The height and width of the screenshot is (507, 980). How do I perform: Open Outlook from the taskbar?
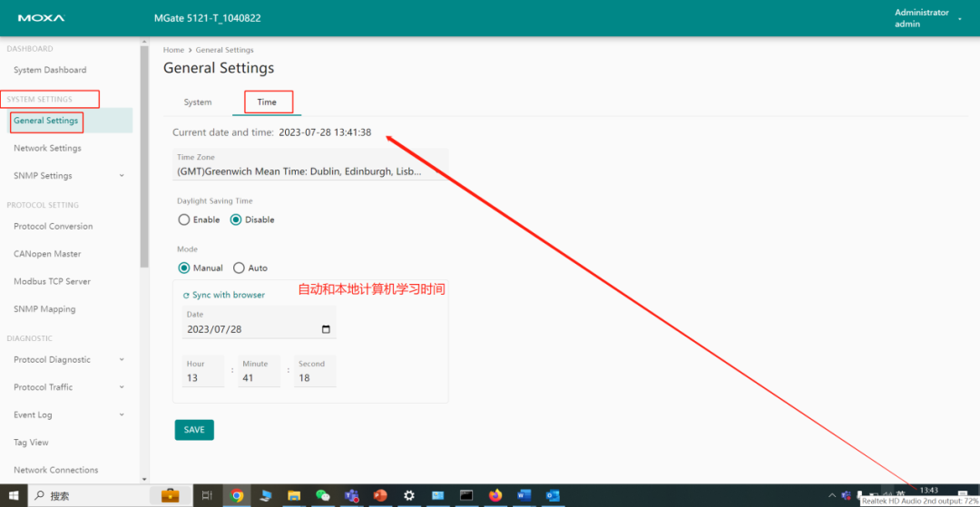(553, 496)
